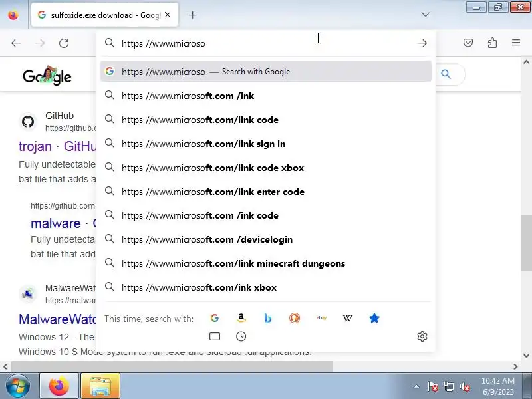Search this time with Bing
The image size is (532, 399).
coord(268,319)
